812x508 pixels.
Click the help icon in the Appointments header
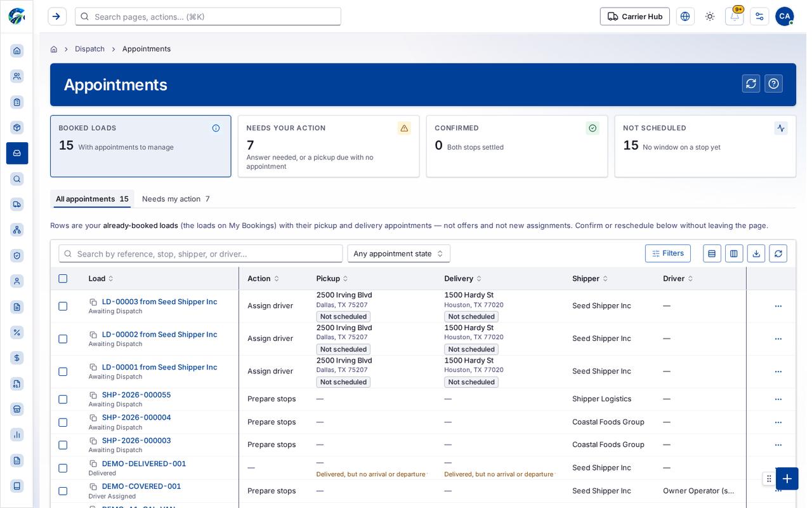773,84
